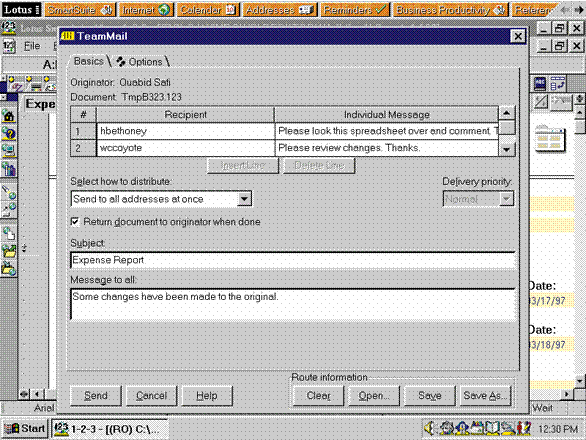Click the text style icon in 1-2-3 toolbar
This screenshot has width=586, height=440.
pos(15,85)
